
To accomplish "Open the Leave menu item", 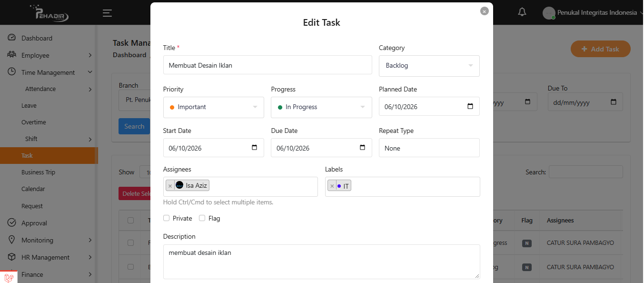I will tap(29, 106).
